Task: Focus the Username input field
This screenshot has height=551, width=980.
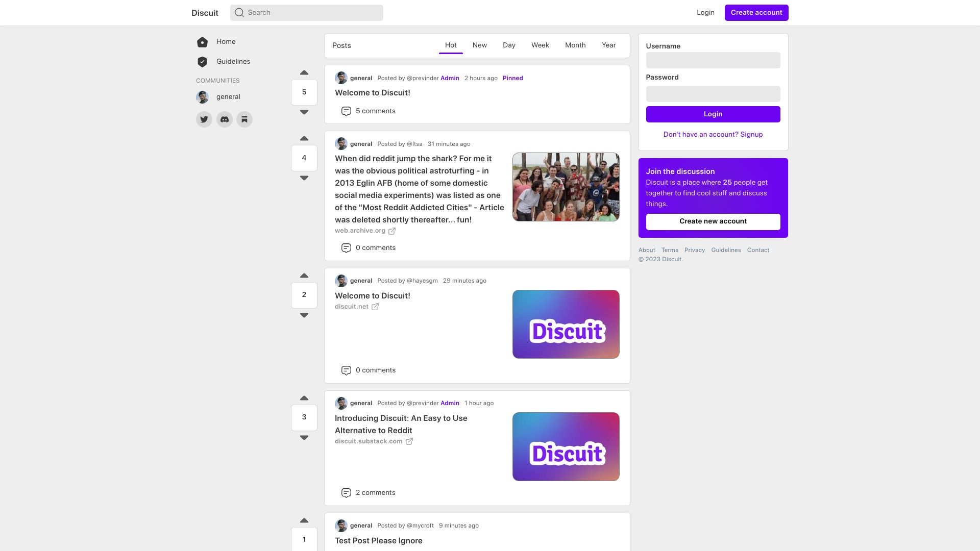Action: point(713,60)
